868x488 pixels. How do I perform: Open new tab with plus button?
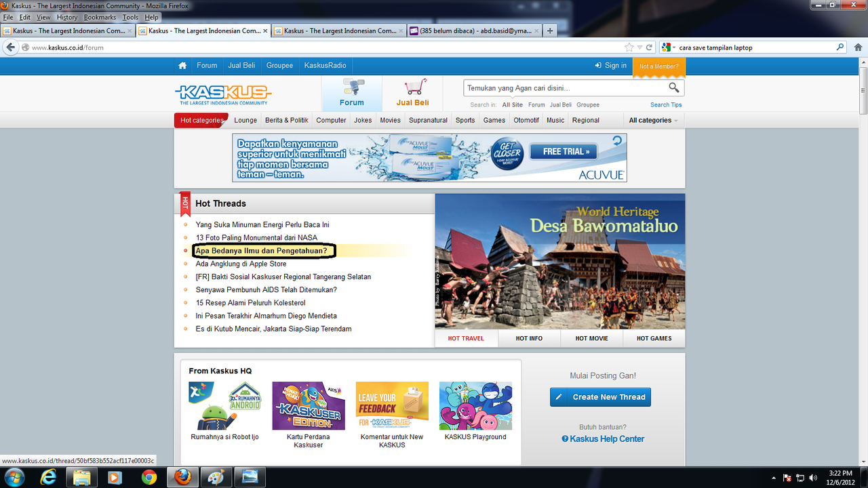pos(550,30)
